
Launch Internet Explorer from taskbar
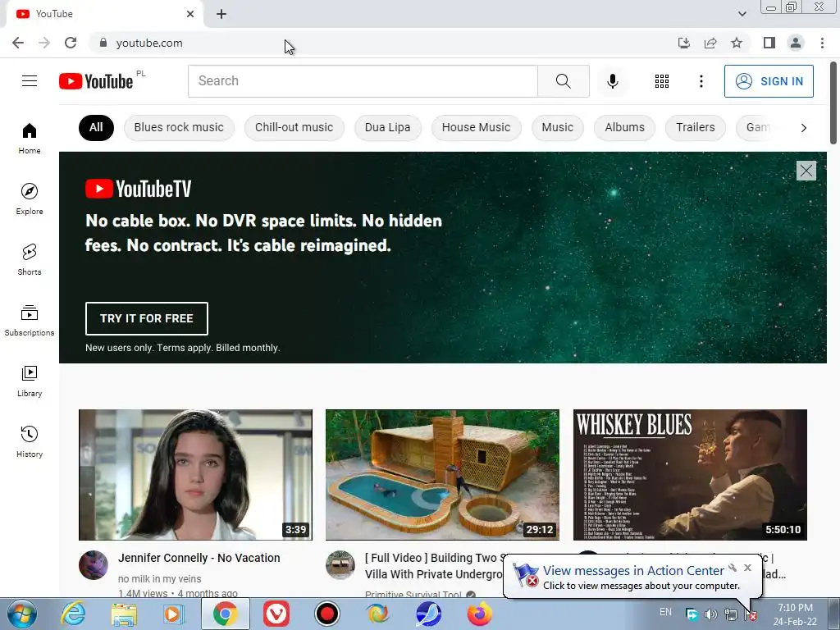click(73, 614)
